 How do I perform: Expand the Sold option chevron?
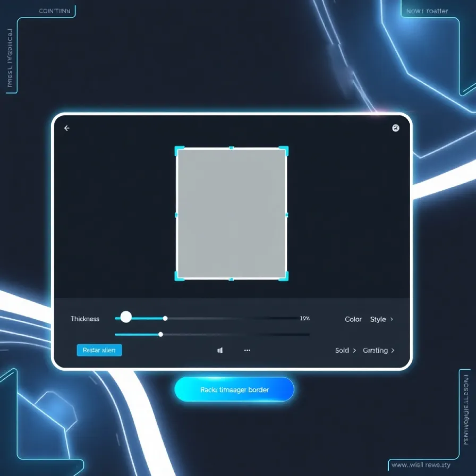click(354, 350)
